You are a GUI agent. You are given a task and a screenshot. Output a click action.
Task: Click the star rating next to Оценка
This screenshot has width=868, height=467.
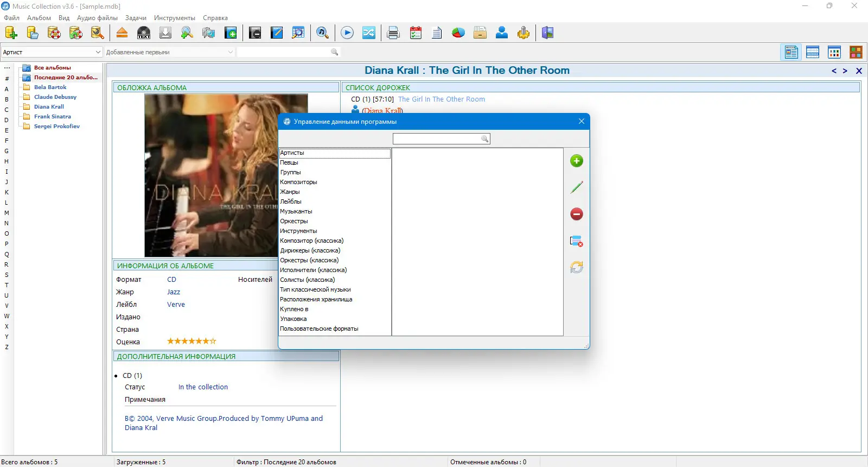192,342
